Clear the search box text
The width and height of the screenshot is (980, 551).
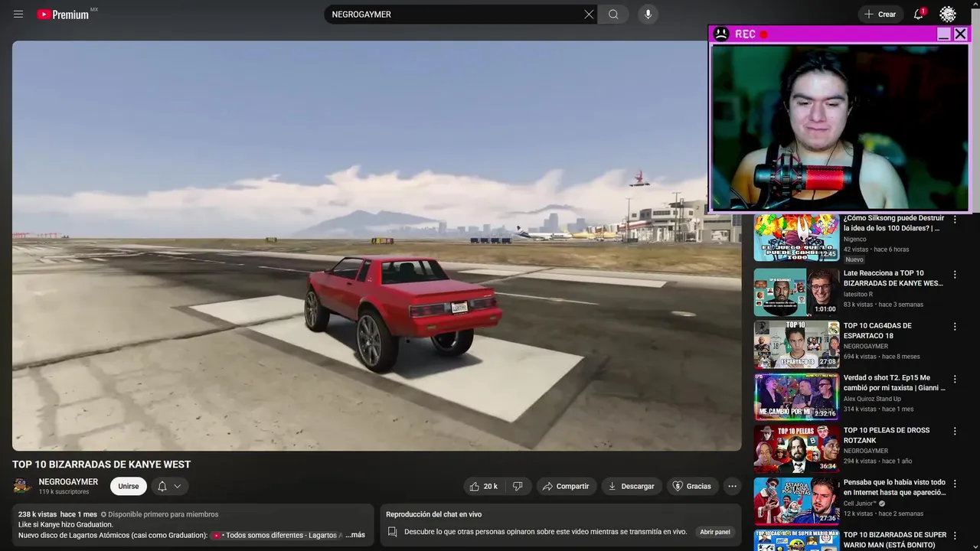coord(589,15)
